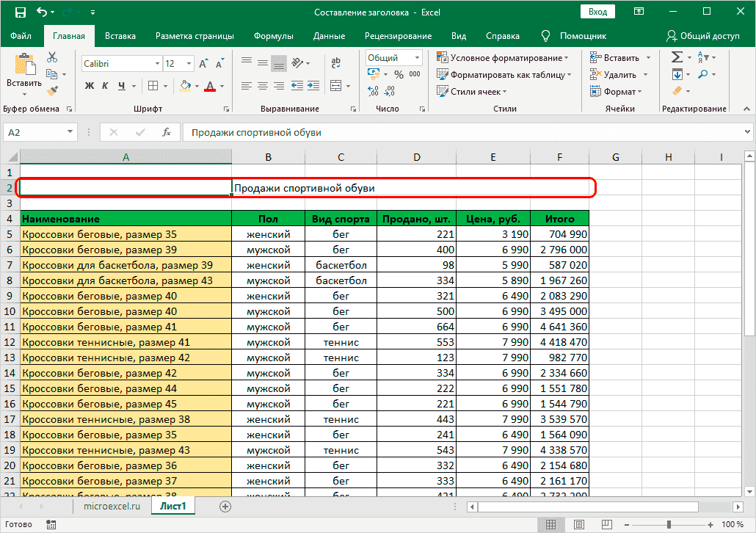Click the Wrap Text icon

coord(335,62)
